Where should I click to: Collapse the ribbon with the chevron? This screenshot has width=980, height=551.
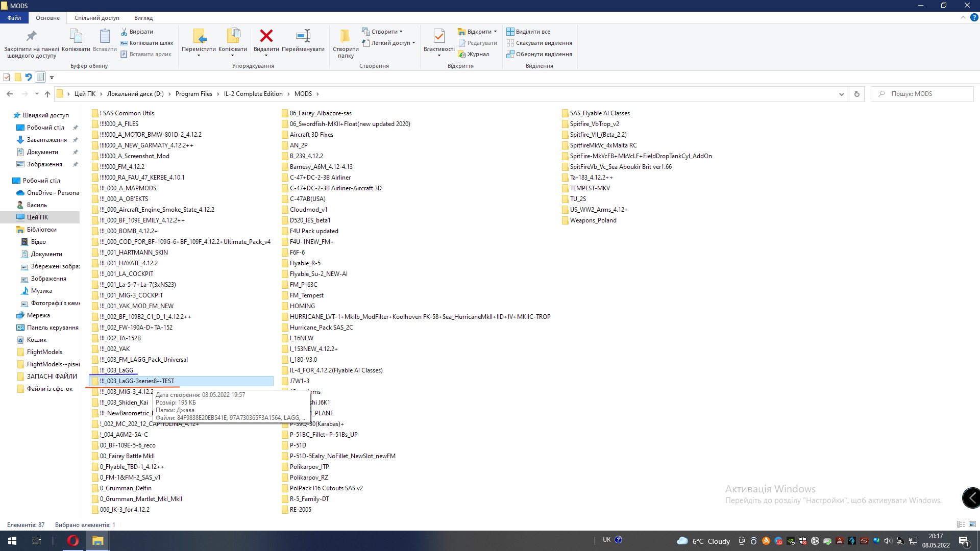tap(963, 17)
